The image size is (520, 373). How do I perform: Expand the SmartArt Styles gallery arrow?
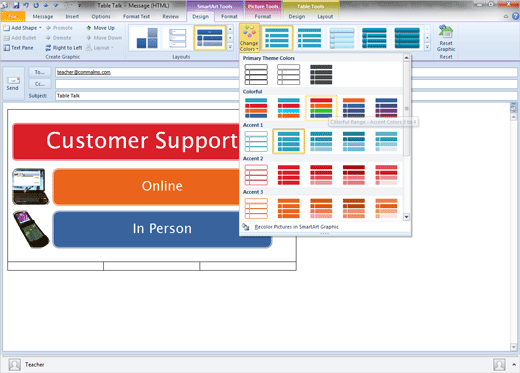tap(427, 47)
